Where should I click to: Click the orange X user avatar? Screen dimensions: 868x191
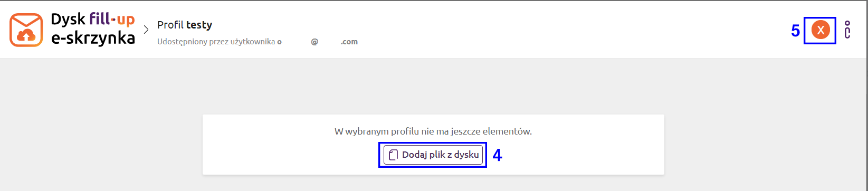coord(821,30)
